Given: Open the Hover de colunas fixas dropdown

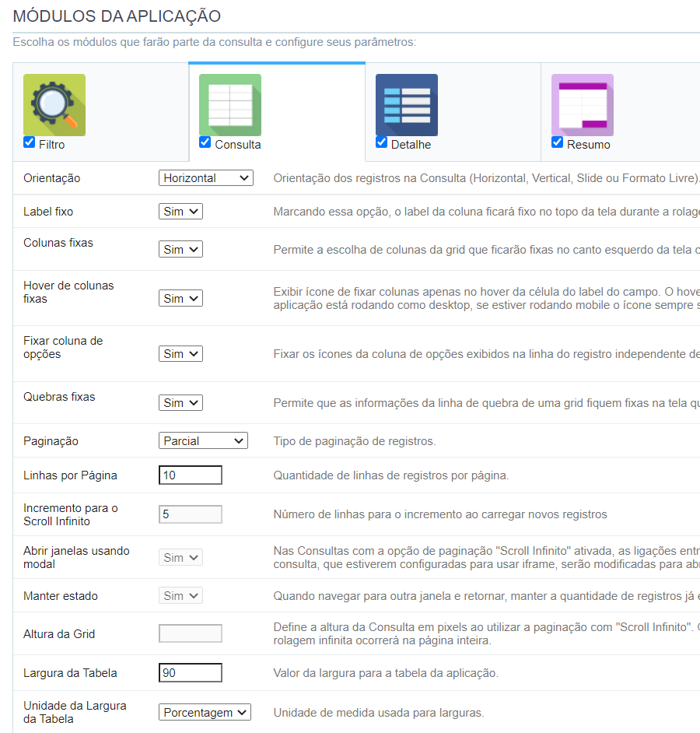Looking at the screenshot, I should click(x=180, y=298).
